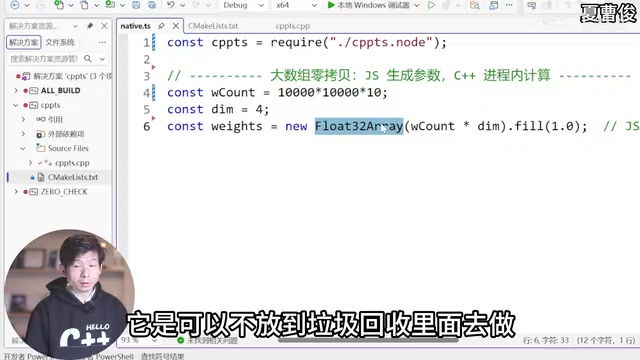The height and width of the screenshot is (360, 640).
Task: Pin the Solution Explorer panel
Action: pyautogui.click(x=90, y=26)
